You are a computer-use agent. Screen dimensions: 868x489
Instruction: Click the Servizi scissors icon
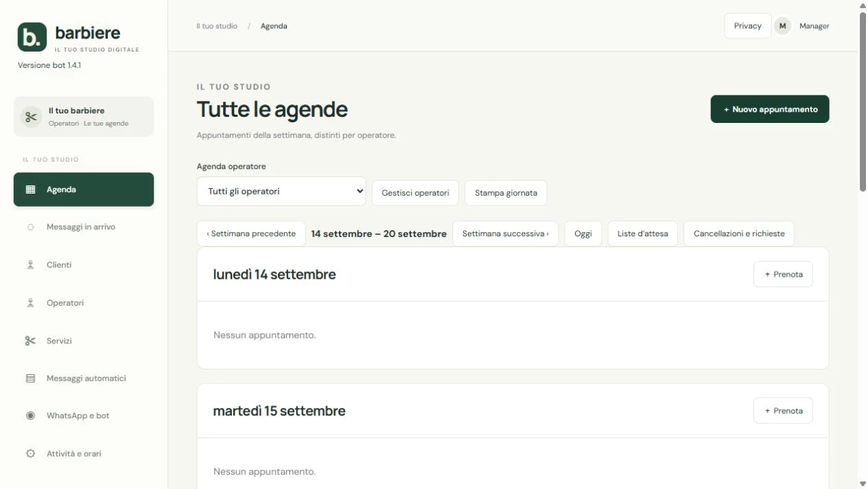30,341
